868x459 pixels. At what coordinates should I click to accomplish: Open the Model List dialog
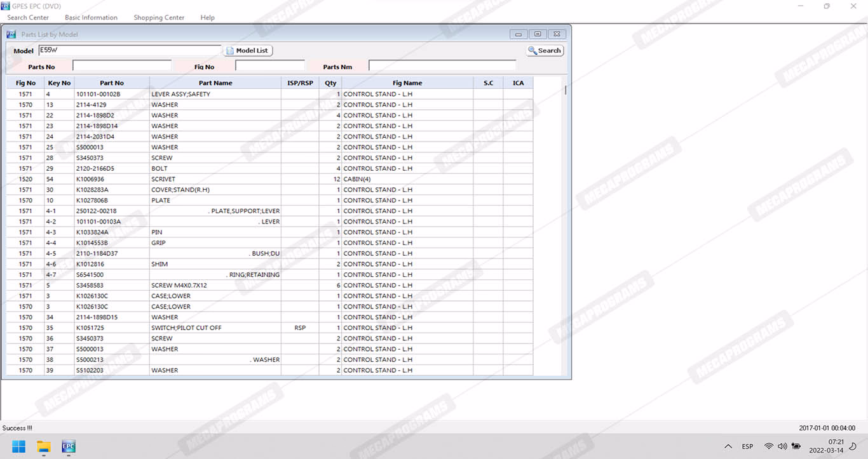pyautogui.click(x=248, y=51)
